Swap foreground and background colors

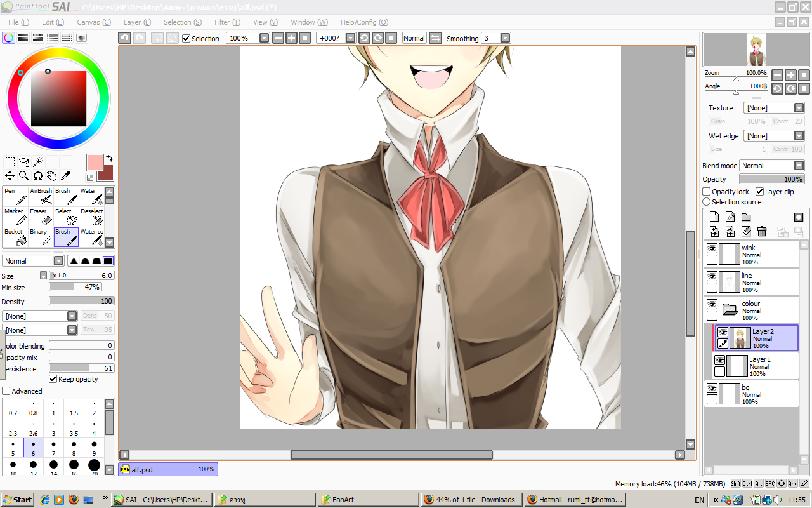click(109, 158)
